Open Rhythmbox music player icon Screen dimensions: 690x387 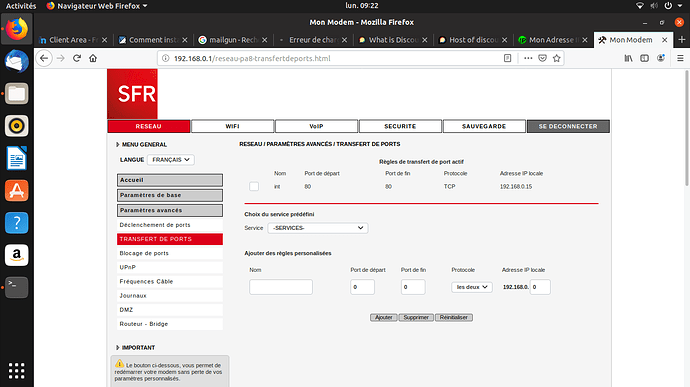[x=17, y=126]
